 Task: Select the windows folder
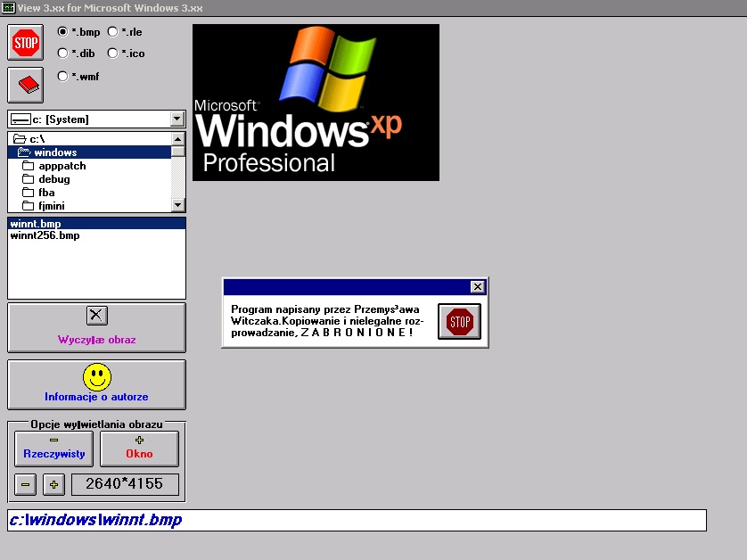[89, 152]
